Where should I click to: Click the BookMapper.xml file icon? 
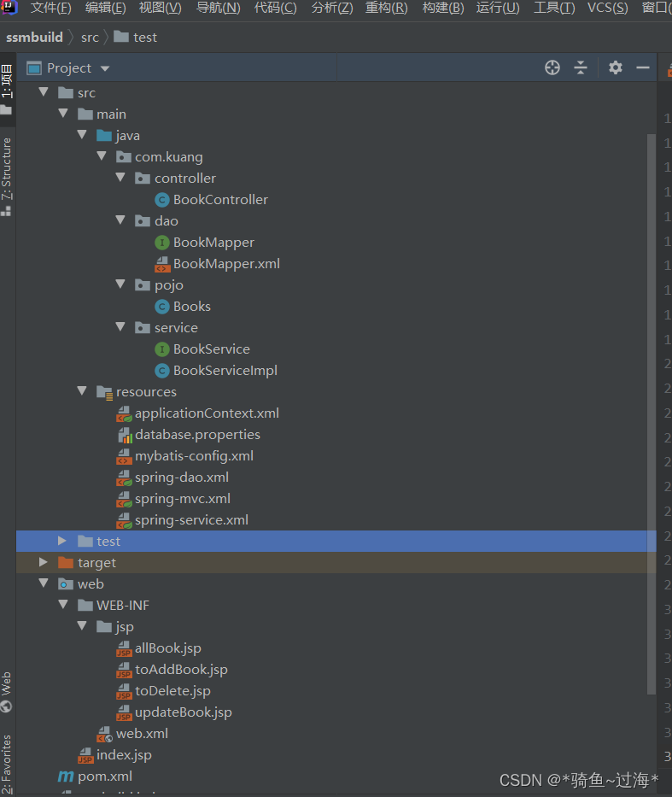(162, 264)
